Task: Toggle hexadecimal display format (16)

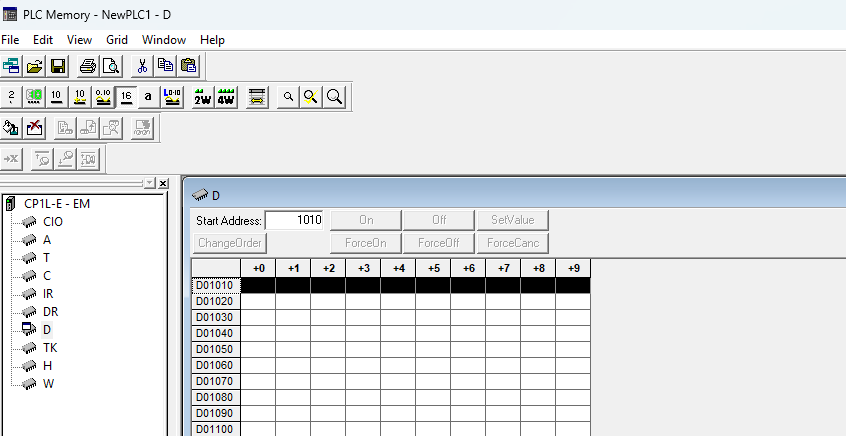Action: pyautogui.click(x=126, y=97)
